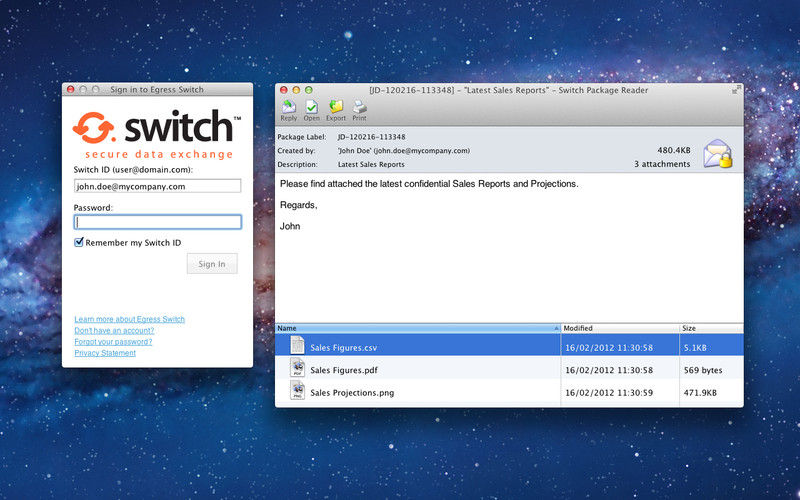Open Learn more about Egress Switch link

(x=130, y=319)
